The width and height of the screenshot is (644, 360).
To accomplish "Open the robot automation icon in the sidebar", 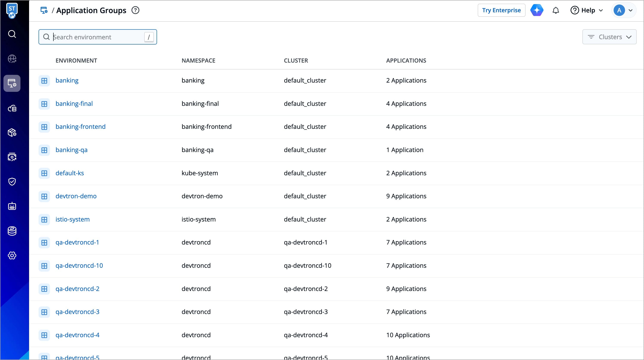I will pyautogui.click(x=12, y=206).
